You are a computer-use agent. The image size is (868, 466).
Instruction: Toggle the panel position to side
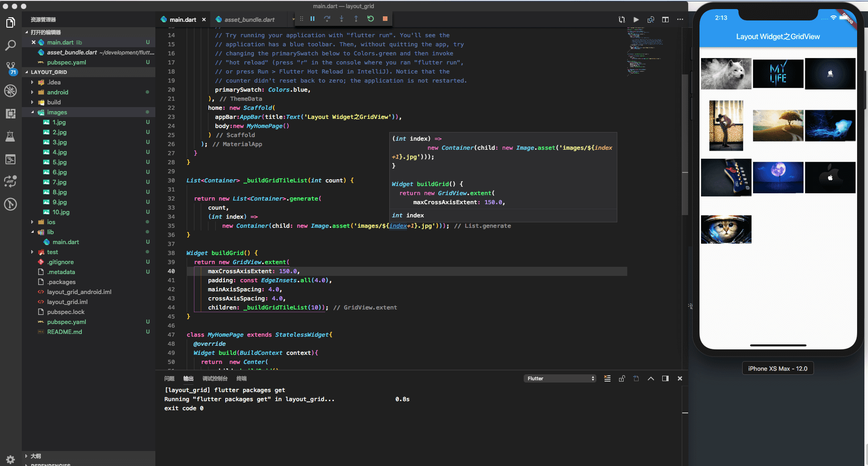tap(665, 378)
